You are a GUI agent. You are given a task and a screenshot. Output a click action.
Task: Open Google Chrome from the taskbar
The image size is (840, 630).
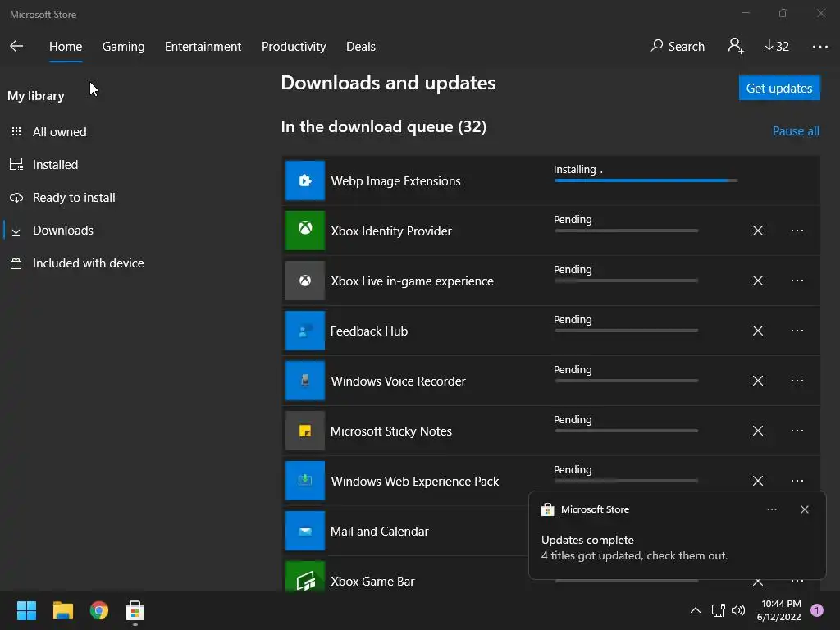pos(99,610)
